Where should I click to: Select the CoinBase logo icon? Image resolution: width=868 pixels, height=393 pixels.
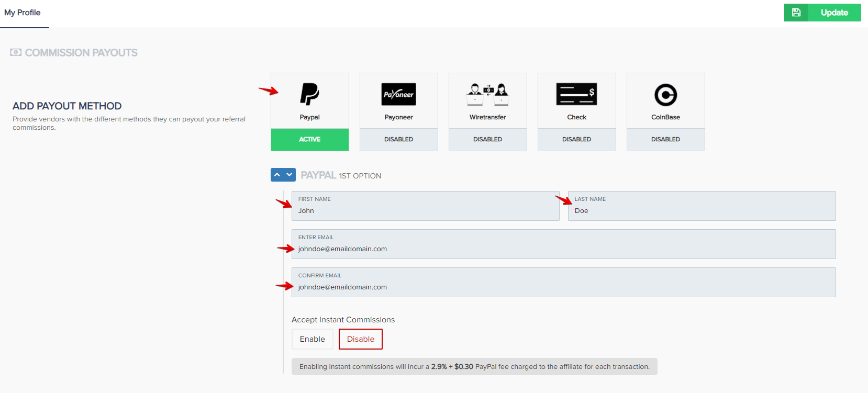(665, 95)
